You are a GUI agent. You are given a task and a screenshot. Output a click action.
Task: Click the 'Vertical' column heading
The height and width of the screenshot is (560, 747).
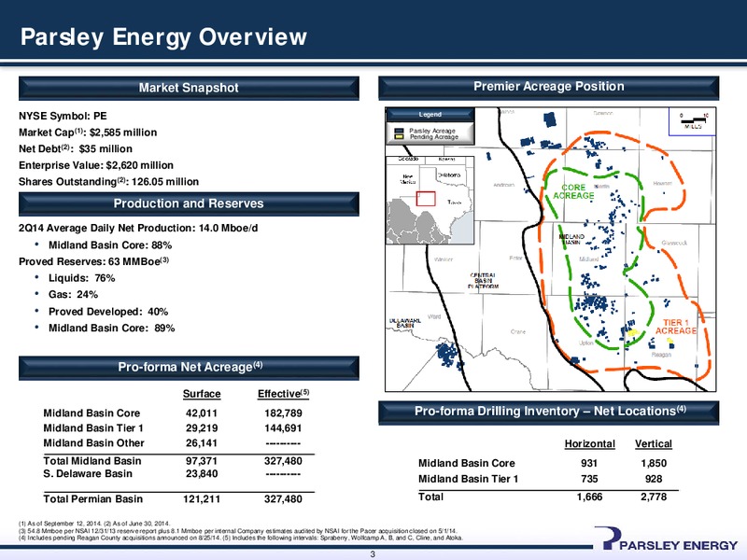[653, 444]
